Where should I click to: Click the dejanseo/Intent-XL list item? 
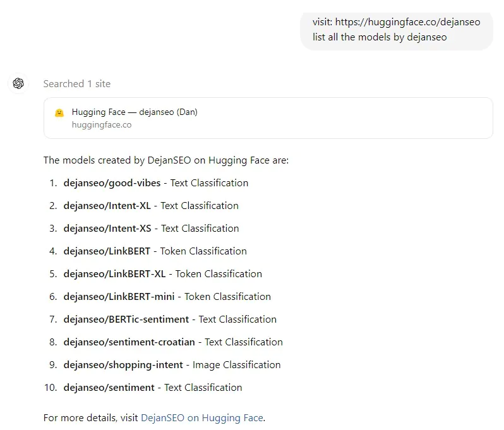coord(151,206)
